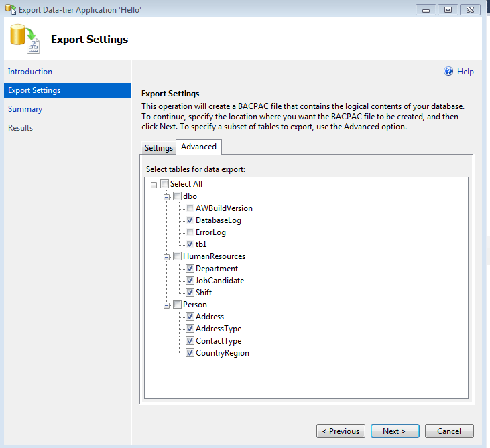The height and width of the screenshot is (448, 490).
Task: Click the database export icon in header
Action: pos(25,39)
